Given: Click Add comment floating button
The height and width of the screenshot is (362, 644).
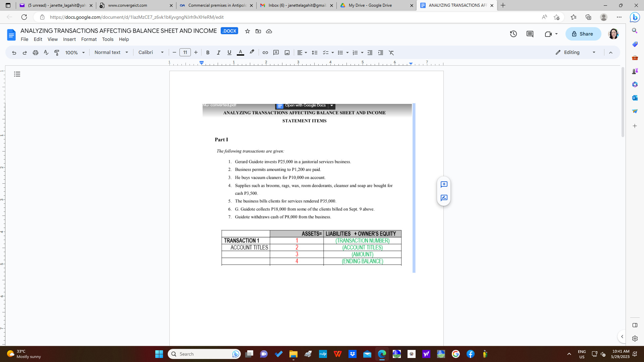Looking at the screenshot, I should coord(444,185).
